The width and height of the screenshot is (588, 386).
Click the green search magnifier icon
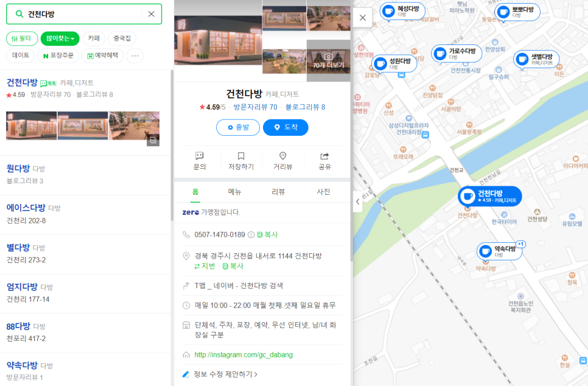click(19, 14)
